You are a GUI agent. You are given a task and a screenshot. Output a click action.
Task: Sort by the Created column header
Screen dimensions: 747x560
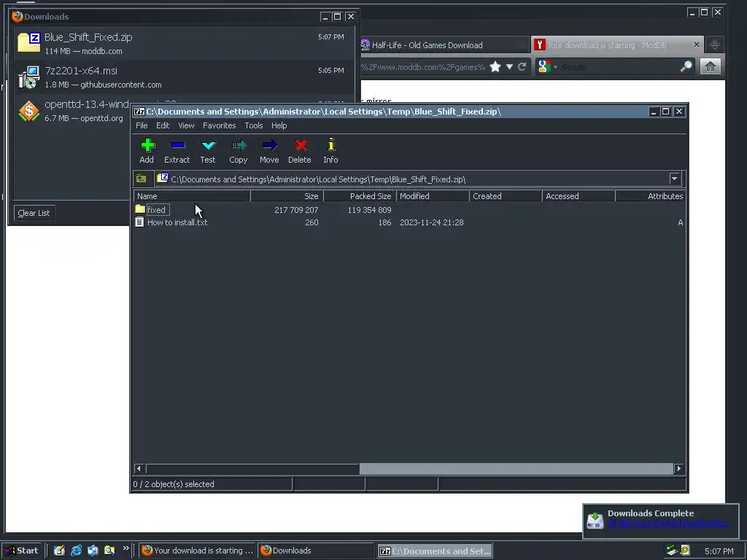tap(506, 195)
